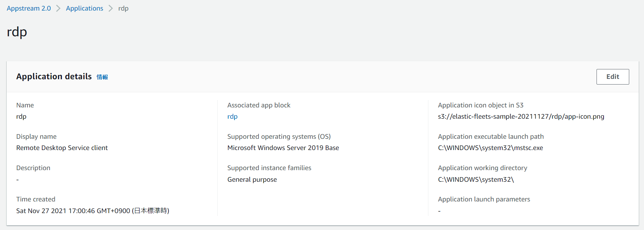Click the Time created label
Image resolution: width=644 pixels, height=230 pixels.
click(x=36, y=199)
